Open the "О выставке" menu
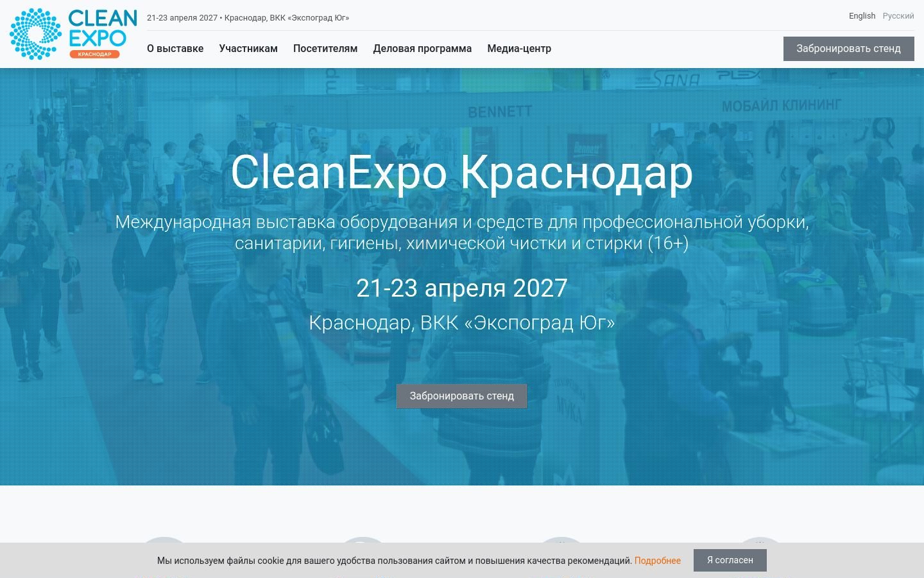The width and height of the screenshot is (924, 578). pyautogui.click(x=175, y=49)
